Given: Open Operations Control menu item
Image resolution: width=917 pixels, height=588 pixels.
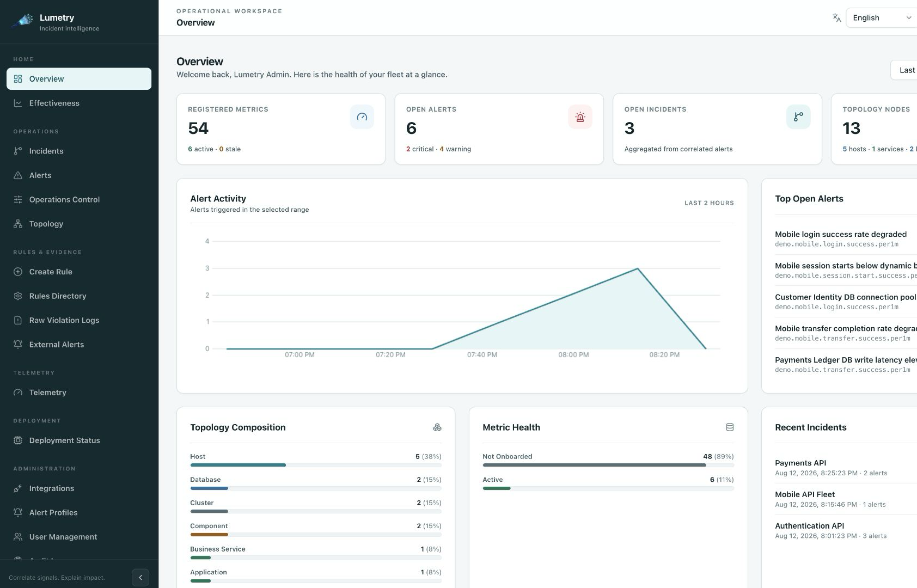Looking at the screenshot, I should click(79, 199).
